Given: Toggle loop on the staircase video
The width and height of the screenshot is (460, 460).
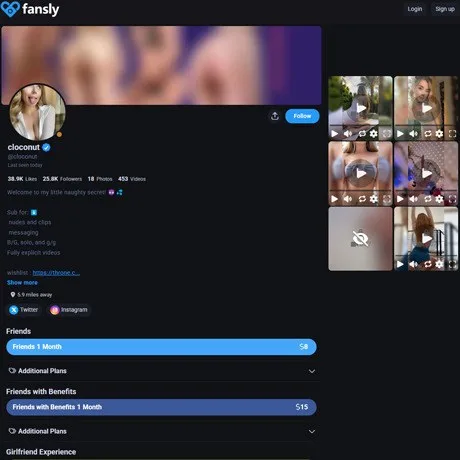Looking at the screenshot, I should click(x=428, y=264).
